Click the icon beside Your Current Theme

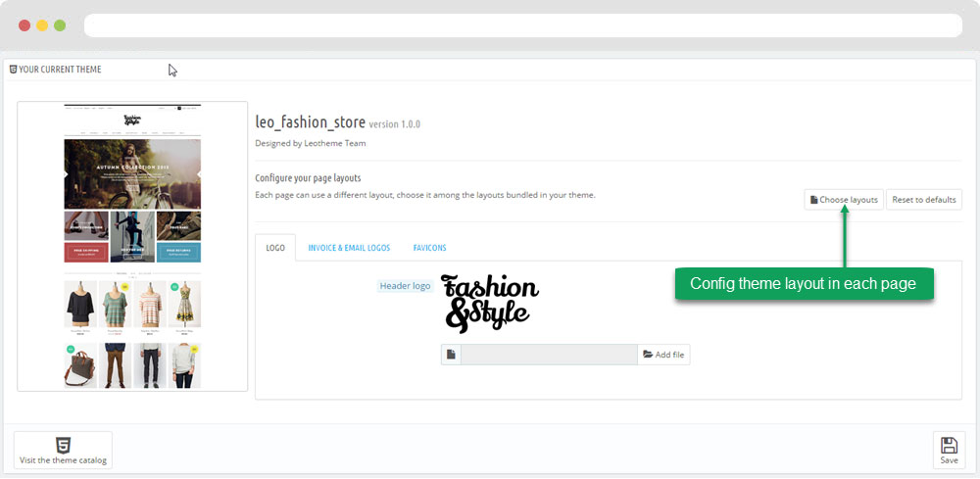[x=13, y=70]
